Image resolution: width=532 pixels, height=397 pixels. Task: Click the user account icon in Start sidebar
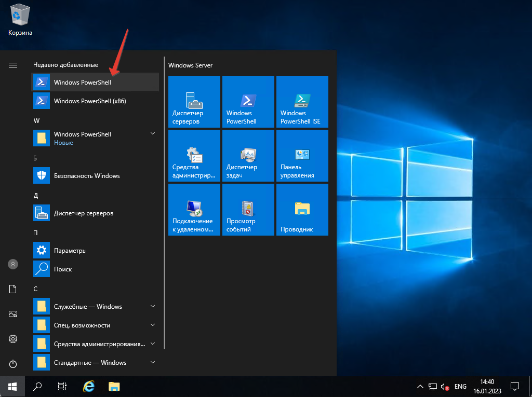tap(13, 264)
